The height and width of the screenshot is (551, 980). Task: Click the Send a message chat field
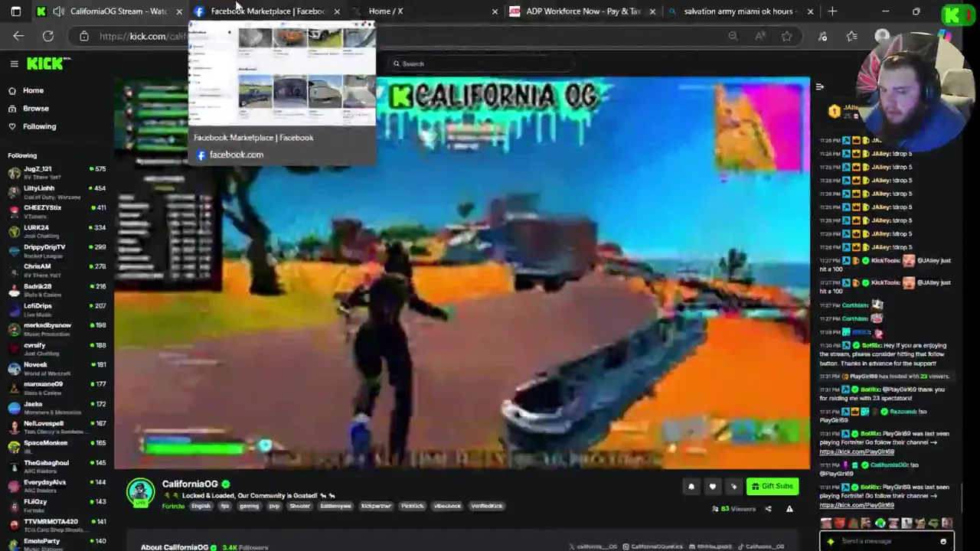(x=888, y=541)
